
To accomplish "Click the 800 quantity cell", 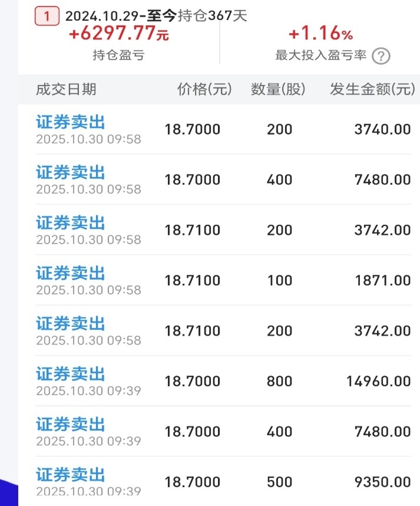I will pyautogui.click(x=279, y=382).
